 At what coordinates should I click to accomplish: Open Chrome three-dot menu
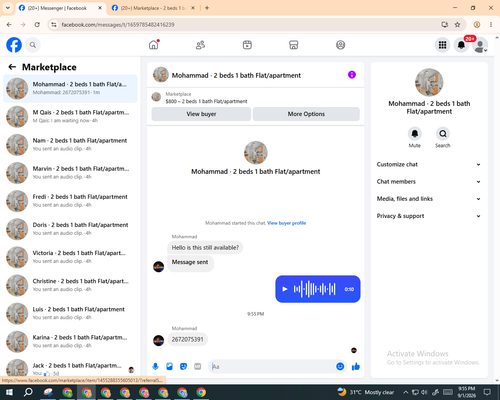[491, 25]
